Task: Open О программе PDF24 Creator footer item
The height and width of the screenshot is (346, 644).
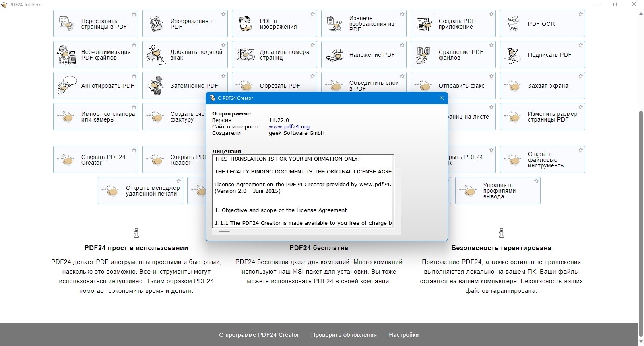Action: click(x=259, y=335)
